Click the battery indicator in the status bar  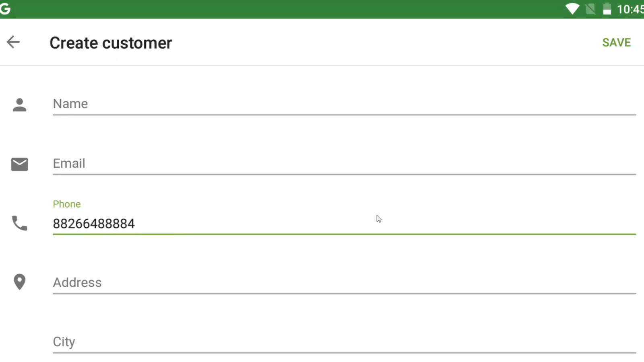point(606,9)
